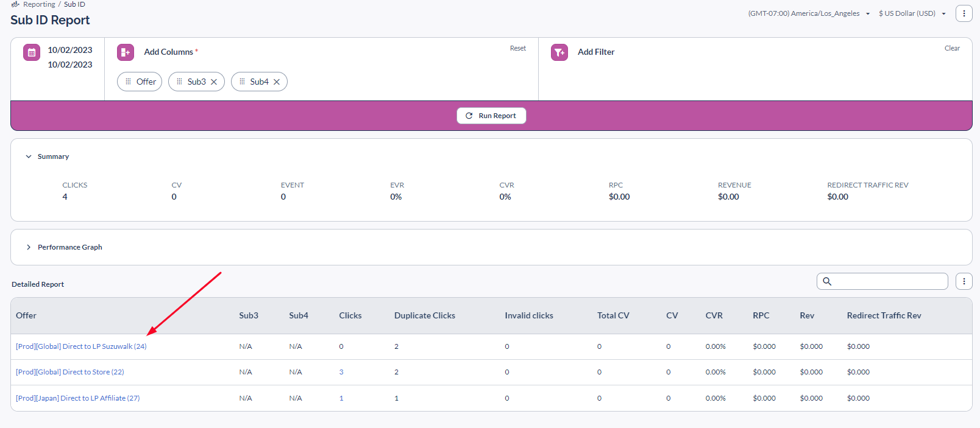Open the Direct to LP Suzuwalk offer
The width and height of the screenshot is (980, 428).
pos(81,346)
